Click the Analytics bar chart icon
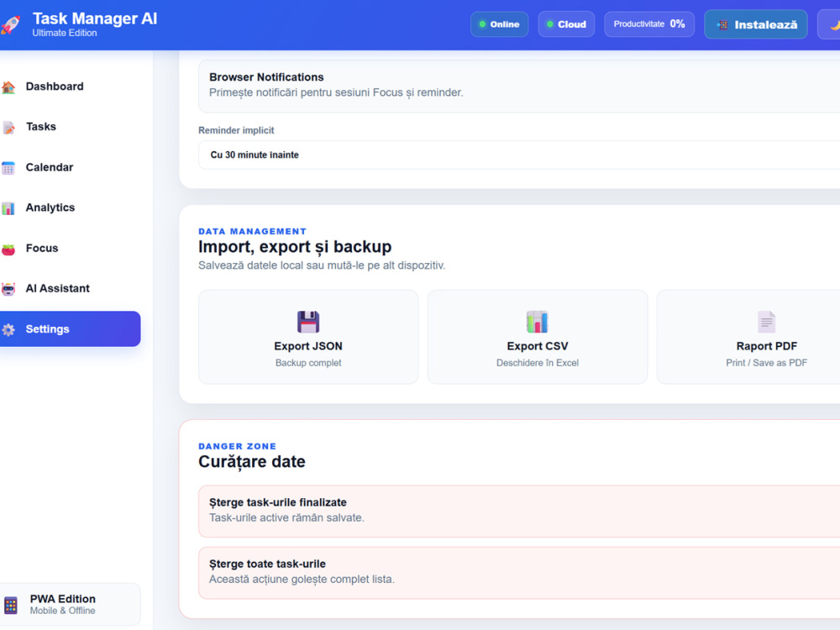The image size is (840, 630). (8, 207)
